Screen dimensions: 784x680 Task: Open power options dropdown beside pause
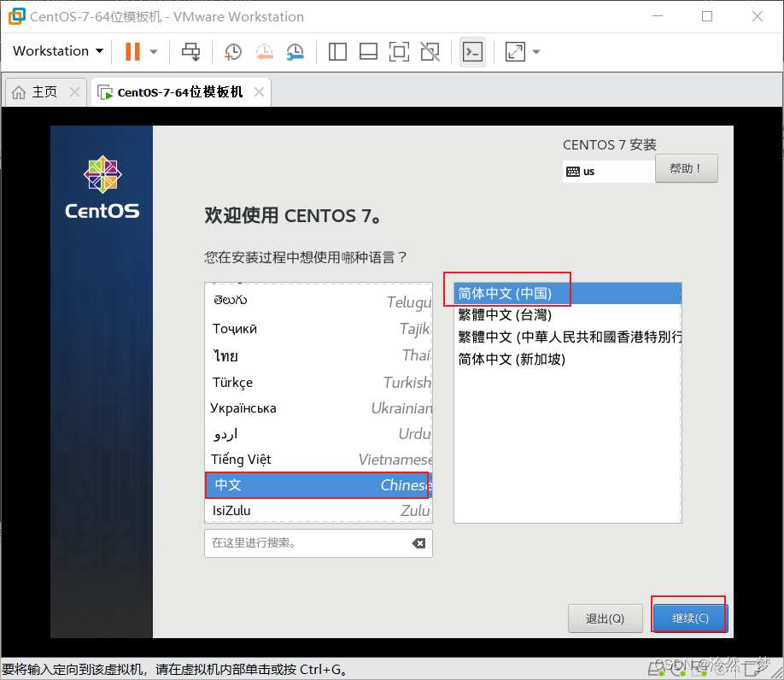click(x=154, y=51)
